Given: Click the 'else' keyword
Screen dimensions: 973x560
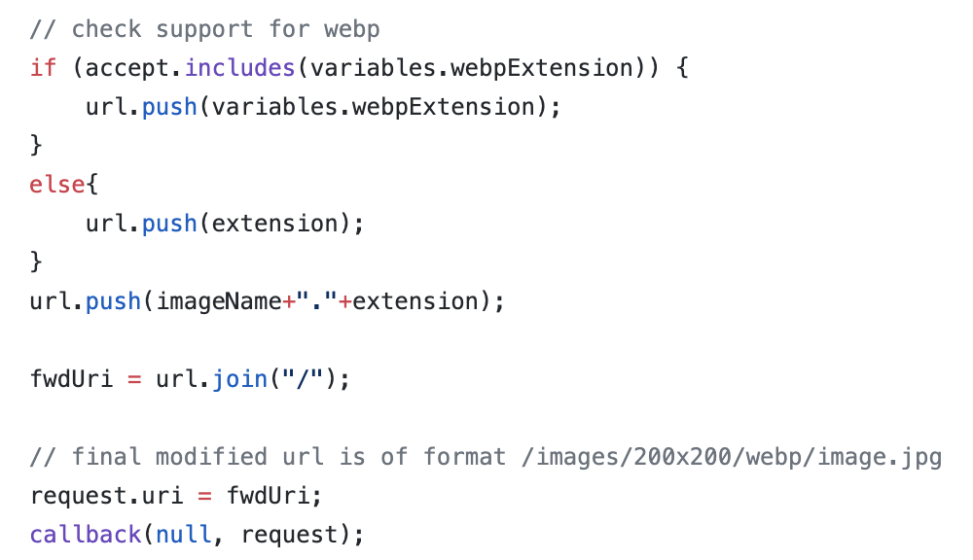Looking at the screenshot, I should (57, 184).
